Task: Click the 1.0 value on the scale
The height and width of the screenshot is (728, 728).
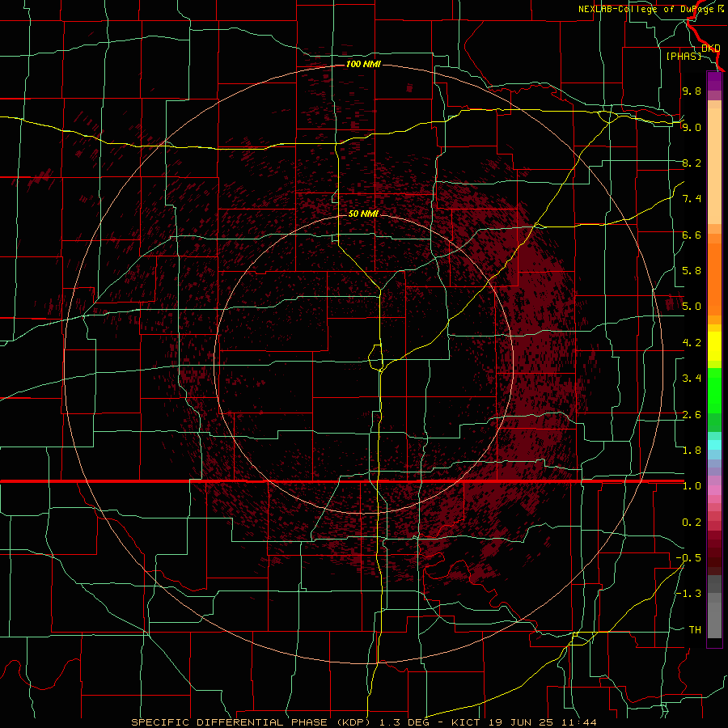Action: pos(692,486)
